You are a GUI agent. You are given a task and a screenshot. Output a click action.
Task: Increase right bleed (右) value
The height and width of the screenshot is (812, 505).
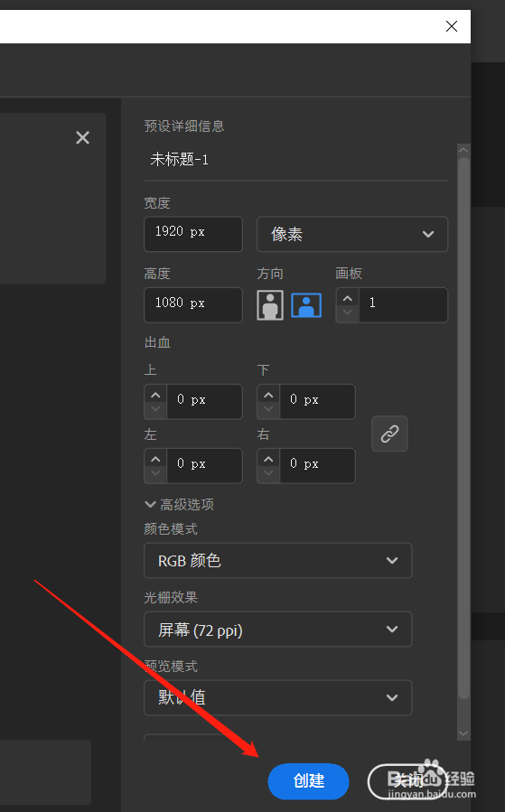pos(268,460)
